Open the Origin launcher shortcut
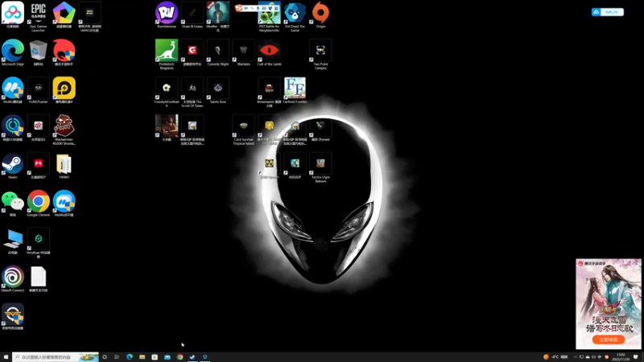The image size is (644, 362). click(320, 15)
